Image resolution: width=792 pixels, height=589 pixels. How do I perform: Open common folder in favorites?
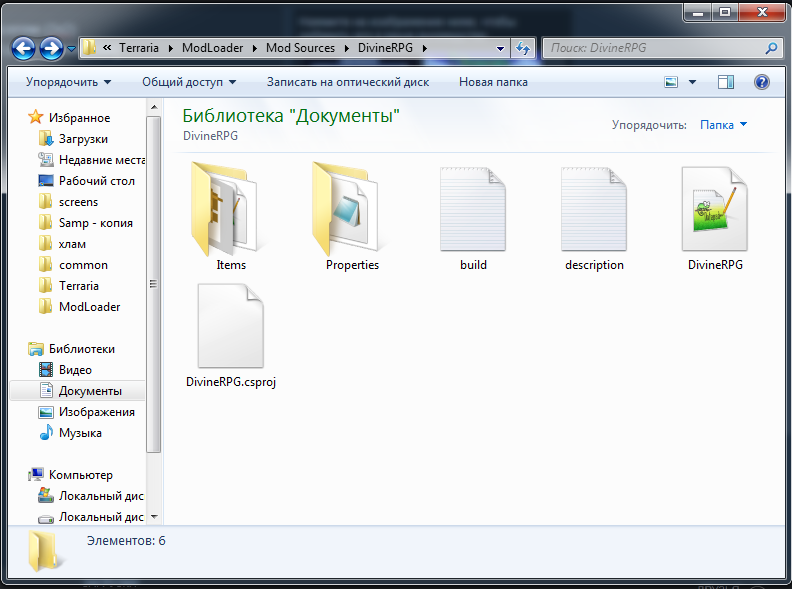(73, 265)
